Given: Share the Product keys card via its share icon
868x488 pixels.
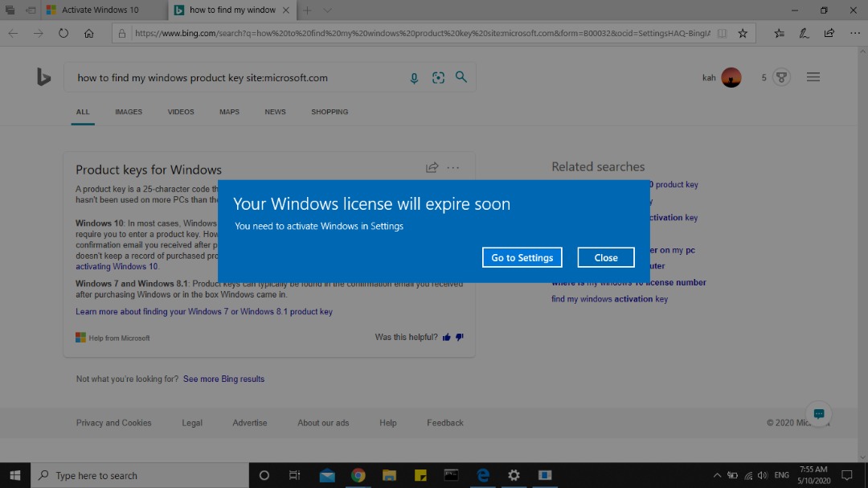Looking at the screenshot, I should (432, 167).
